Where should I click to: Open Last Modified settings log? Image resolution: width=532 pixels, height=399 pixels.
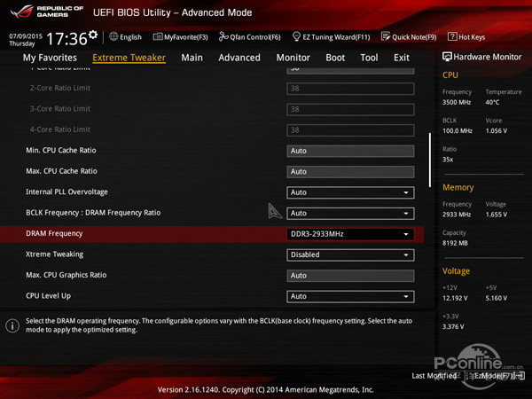click(434, 376)
